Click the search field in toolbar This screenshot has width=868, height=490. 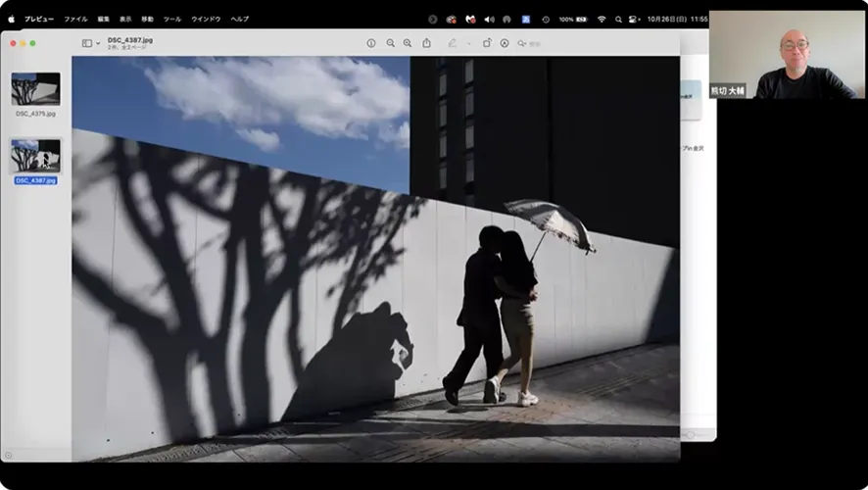[530, 43]
